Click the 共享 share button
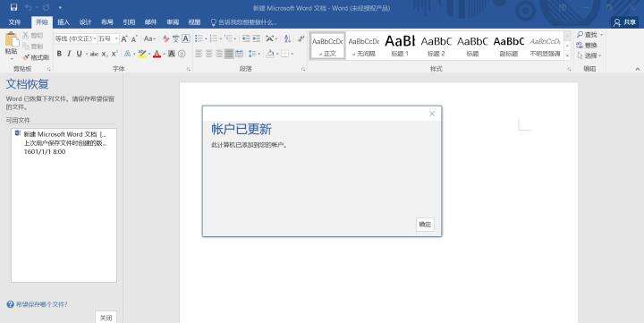 pos(625,22)
